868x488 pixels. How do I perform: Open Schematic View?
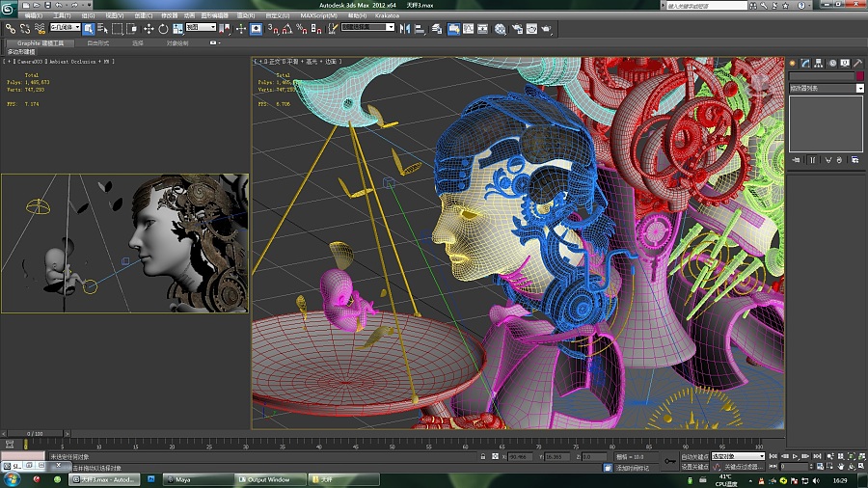(483, 28)
